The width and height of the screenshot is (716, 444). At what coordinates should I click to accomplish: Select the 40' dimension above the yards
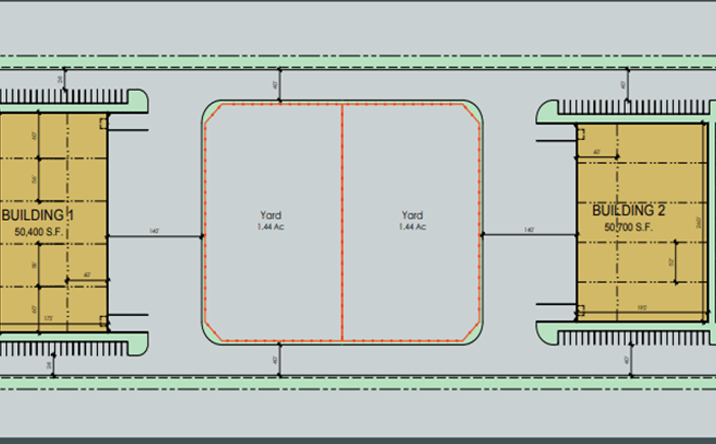pos(275,85)
